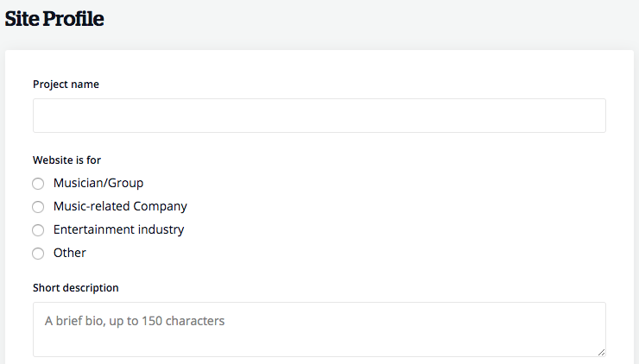The height and width of the screenshot is (364, 639).
Task: Click the text area resize handle
Action: point(601,352)
